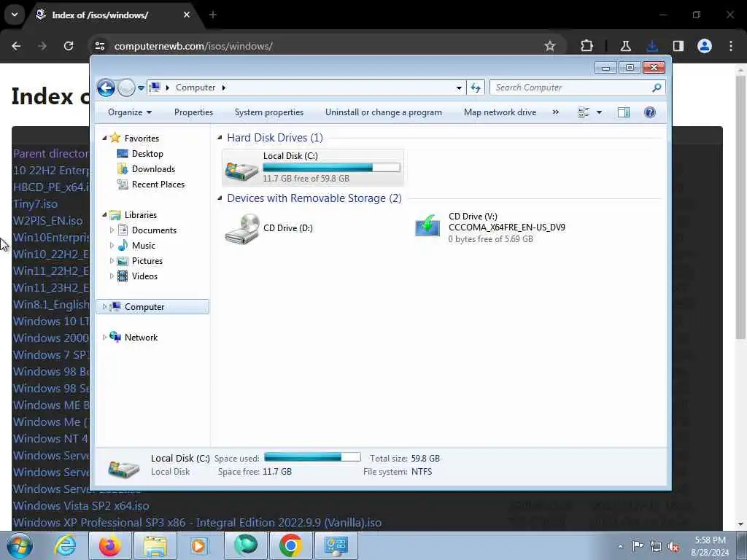Select Computer in navigation pane
The width and height of the screenshot is (747, 560).
(x=152, y=307)
